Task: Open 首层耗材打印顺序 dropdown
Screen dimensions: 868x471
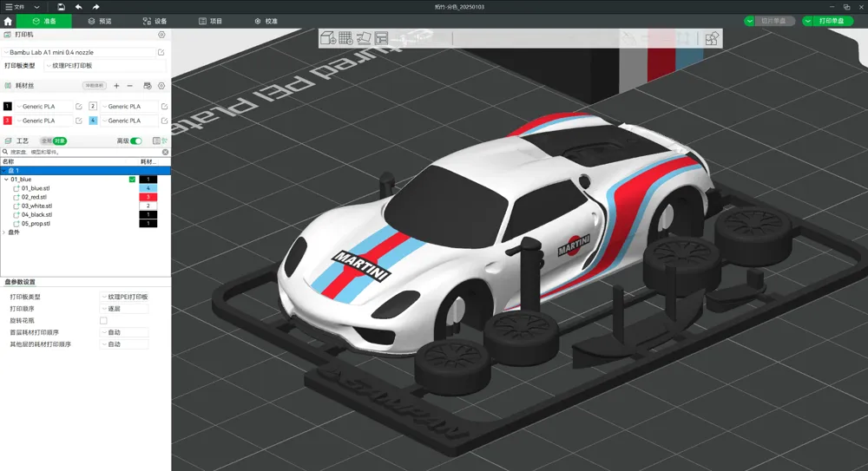Action: click(124, 332)
